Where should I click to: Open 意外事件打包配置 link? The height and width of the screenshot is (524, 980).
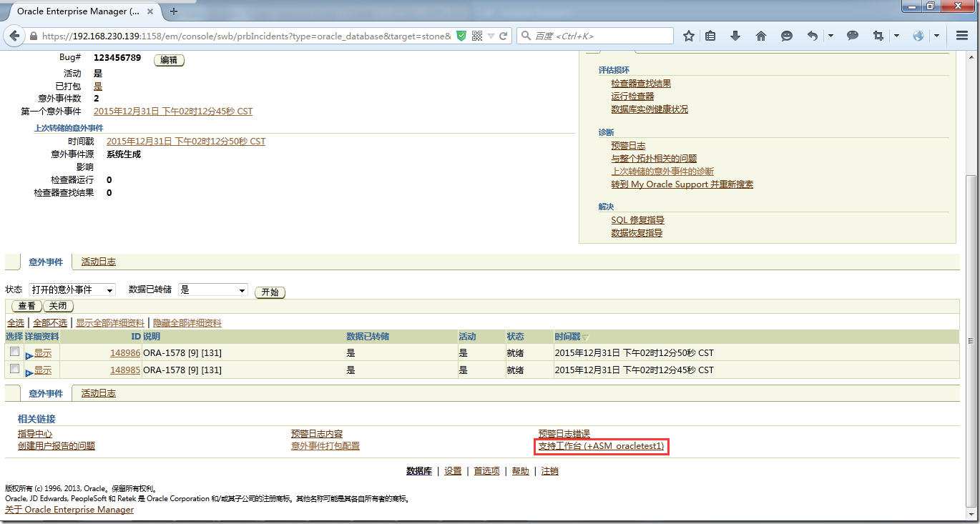tap(325, 446)
